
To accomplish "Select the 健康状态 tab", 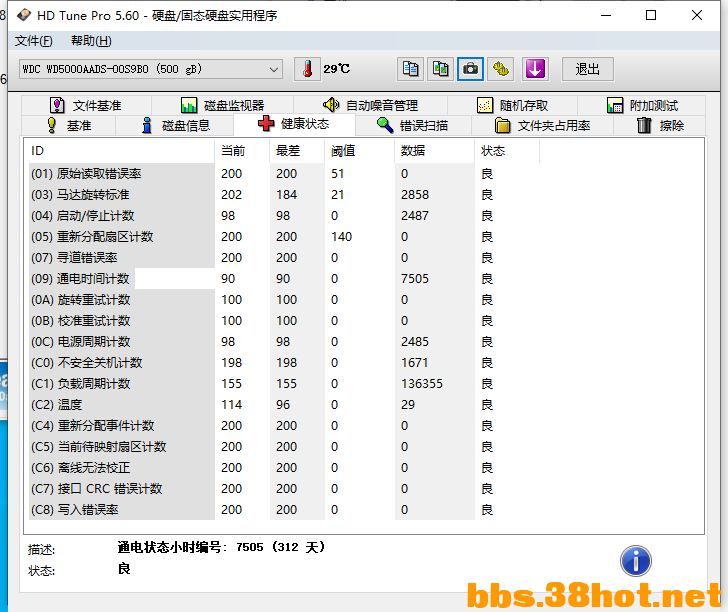I will coord(294,124).
